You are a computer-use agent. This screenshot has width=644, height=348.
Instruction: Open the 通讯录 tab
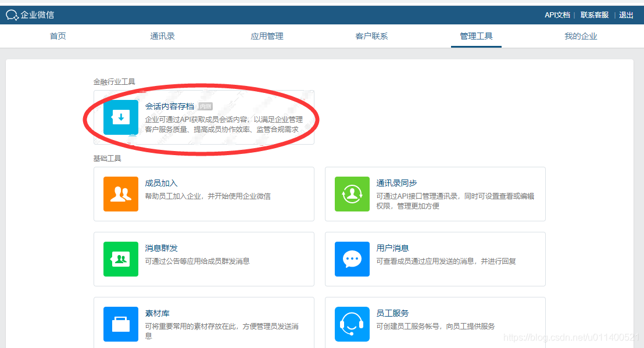[162, 36]
